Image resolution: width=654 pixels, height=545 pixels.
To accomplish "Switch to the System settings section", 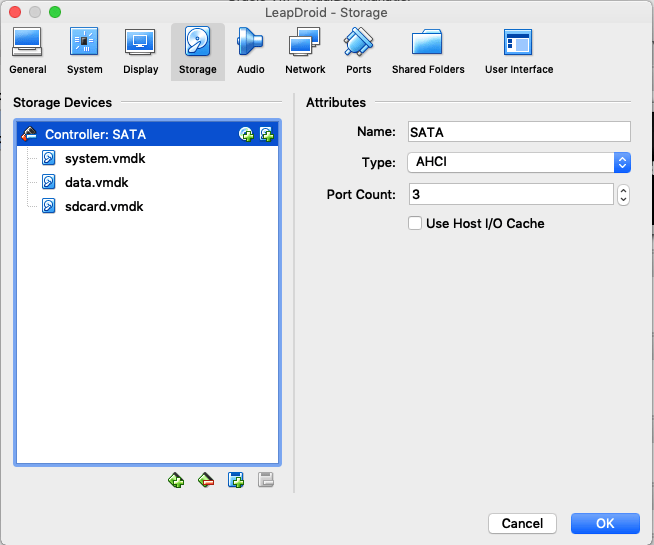I will coord(85,51).
